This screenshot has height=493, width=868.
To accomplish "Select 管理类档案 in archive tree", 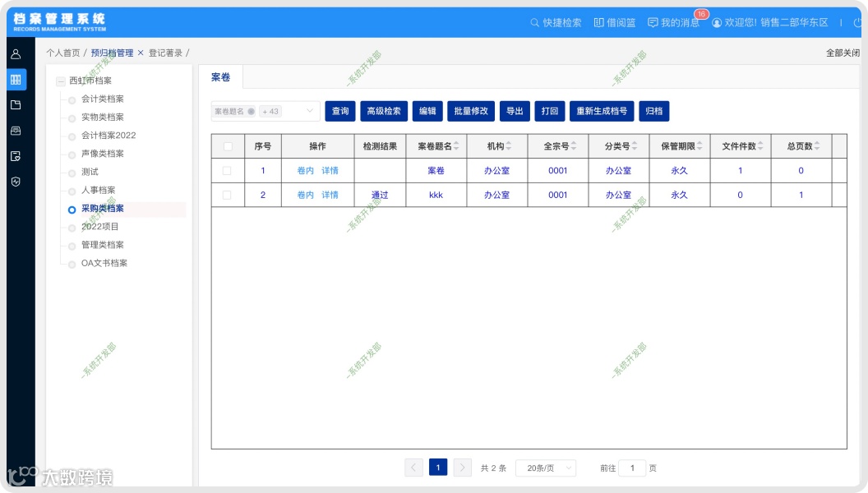I will 103,245.
